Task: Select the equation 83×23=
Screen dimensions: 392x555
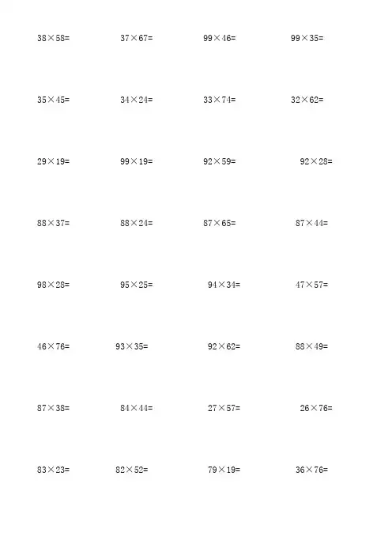Action: pyautogui.click(x=54, y=470)
